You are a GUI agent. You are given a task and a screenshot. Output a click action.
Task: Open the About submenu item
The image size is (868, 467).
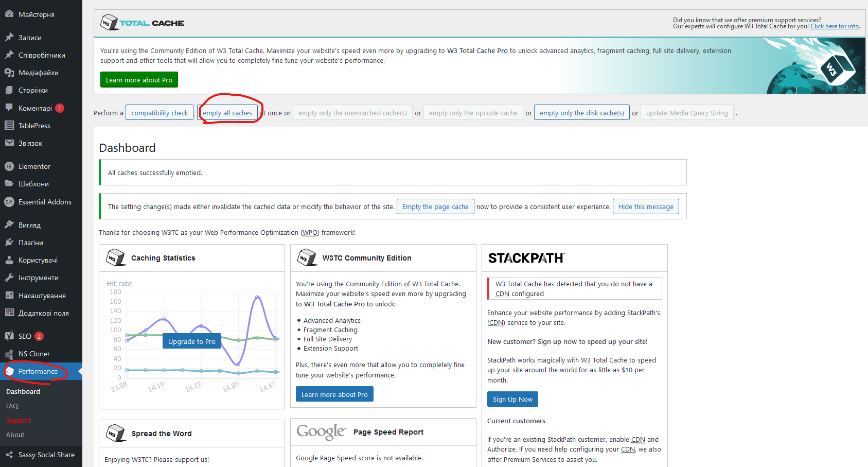tap(15, 435)
